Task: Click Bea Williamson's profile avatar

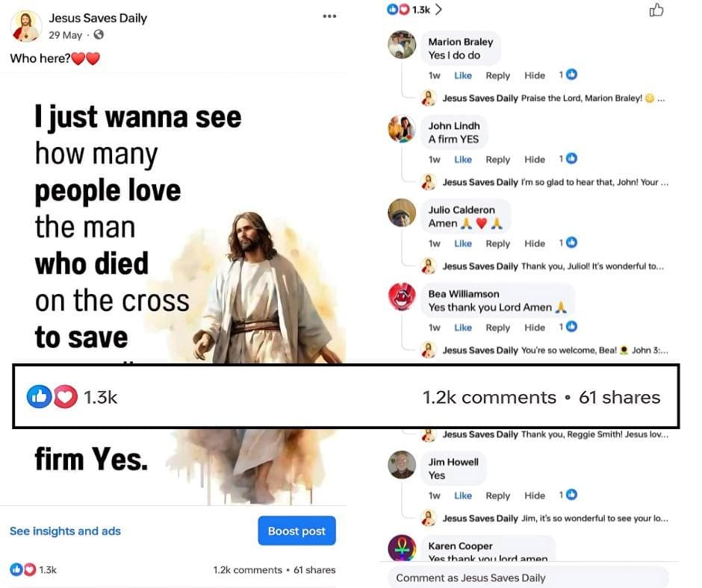Action: (402, 297)
